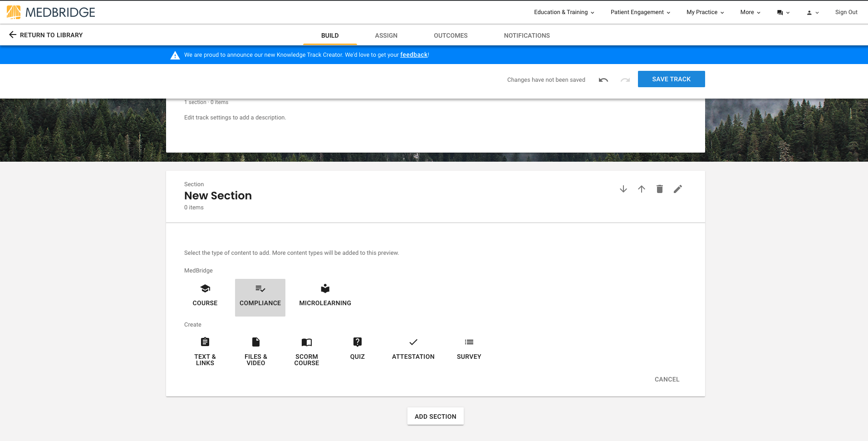Select the Course content type icon
Screen dimensions: 868x441
click(205, 295)
